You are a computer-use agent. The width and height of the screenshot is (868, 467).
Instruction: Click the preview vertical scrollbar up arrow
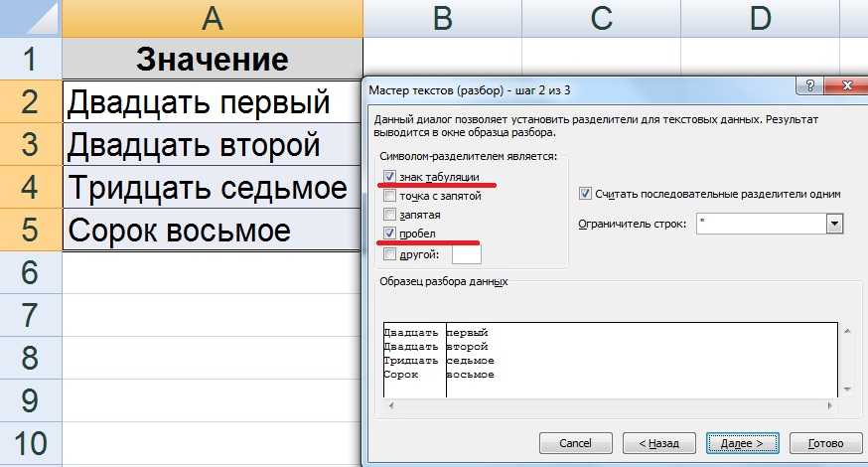pyautogui.click(x=847, y=331)
